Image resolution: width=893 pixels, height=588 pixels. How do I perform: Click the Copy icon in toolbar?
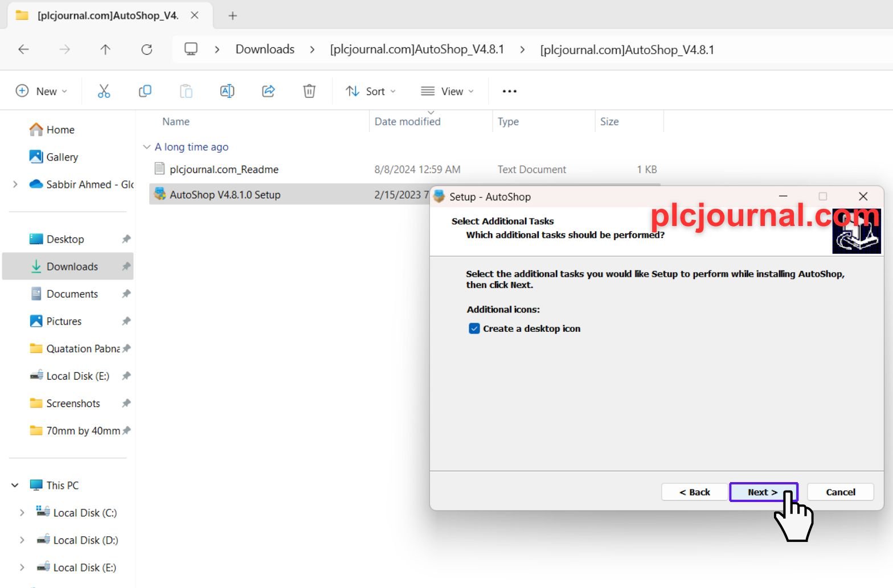point(145,91)
